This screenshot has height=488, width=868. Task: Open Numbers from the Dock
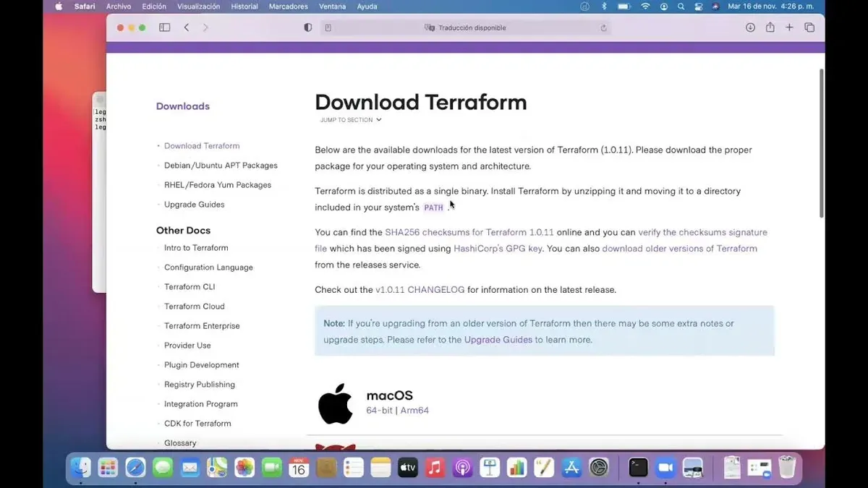point(516,468)
